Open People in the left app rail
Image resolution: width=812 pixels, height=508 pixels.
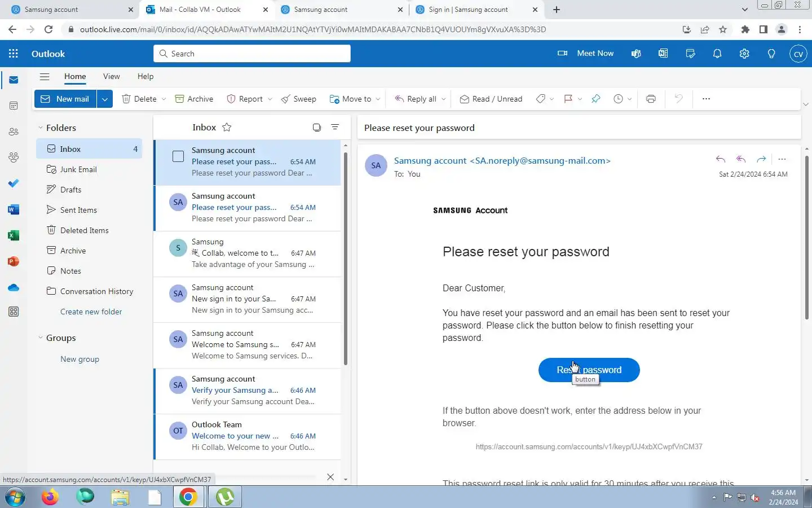14,132
